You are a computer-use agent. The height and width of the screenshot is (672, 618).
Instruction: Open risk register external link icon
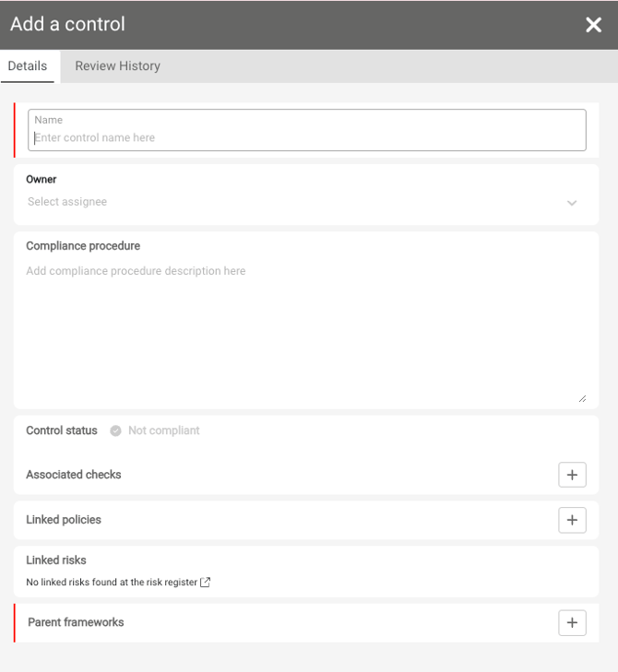point(206,582)
